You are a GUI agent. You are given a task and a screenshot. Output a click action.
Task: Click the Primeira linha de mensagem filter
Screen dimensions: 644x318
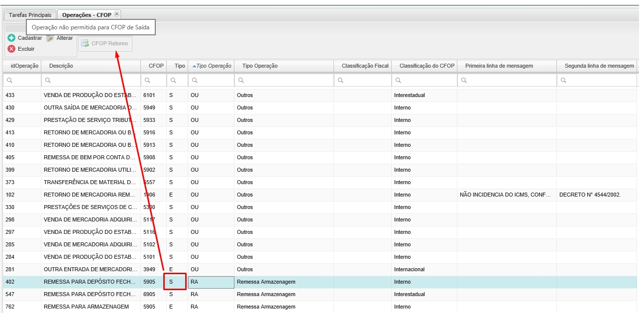tap(507, 80)
